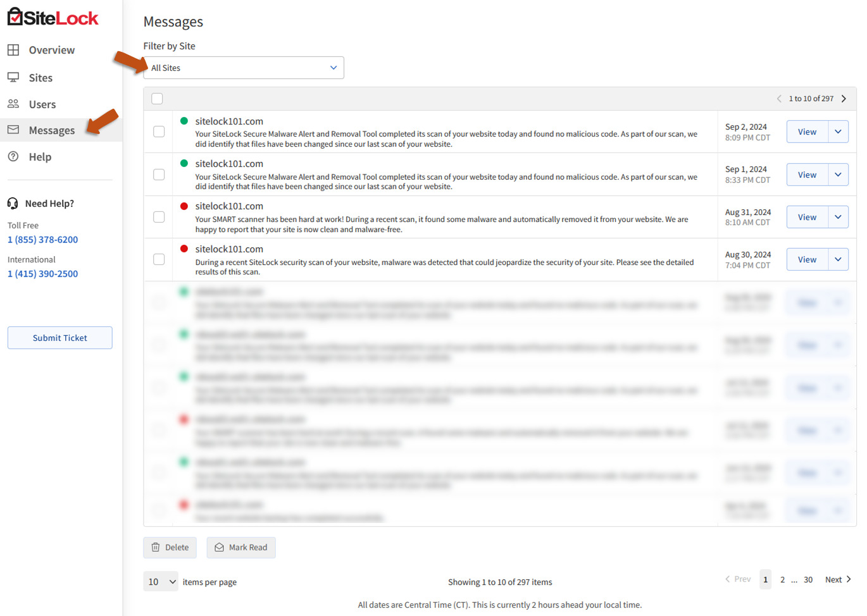Click the trash icon on Delete
867x616 pixels.
pyautogui.click(x=156, y=547)
